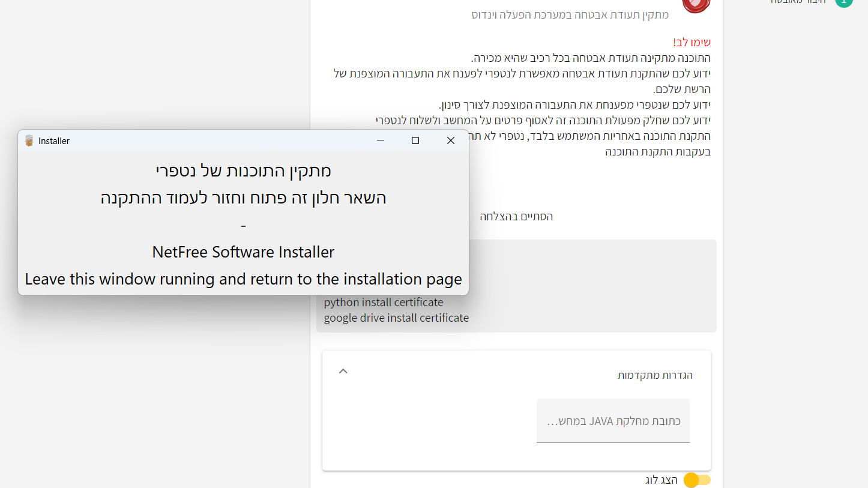Image resolution: width=868 pixels, height=488 pixels.
Task: Click the השאר חלון זה פתוח line
Action: pyautogui.click(x=243, y=198)
